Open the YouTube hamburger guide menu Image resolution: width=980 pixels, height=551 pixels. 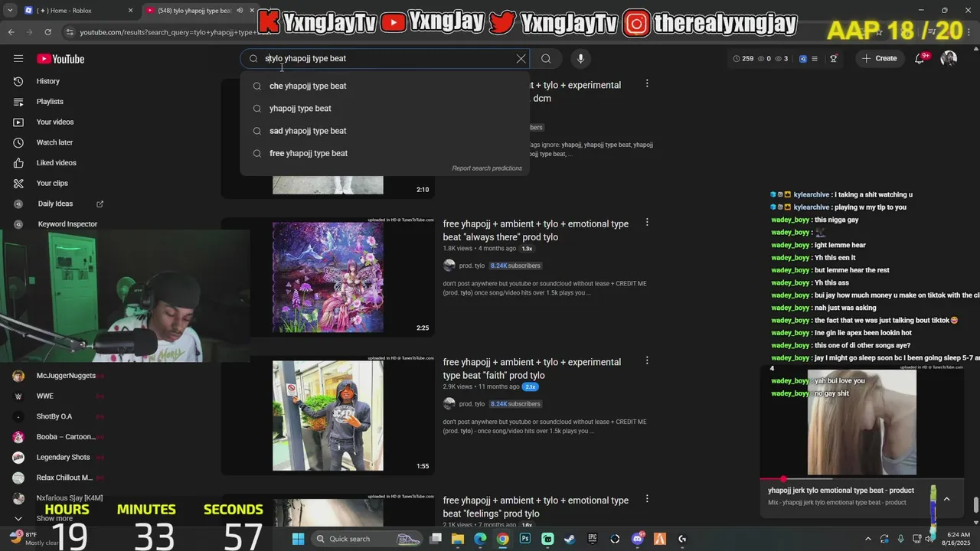click(18, 59)
